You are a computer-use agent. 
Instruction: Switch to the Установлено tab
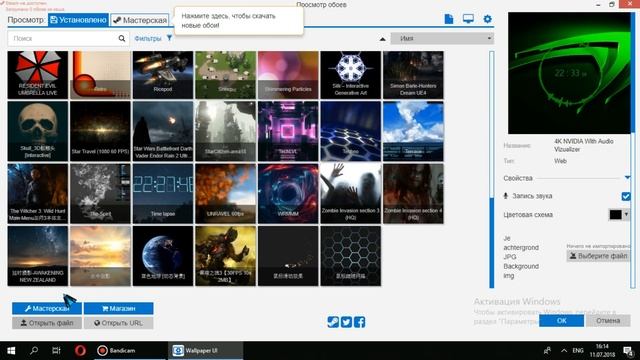pyautogui.click(x=78, y=20)
